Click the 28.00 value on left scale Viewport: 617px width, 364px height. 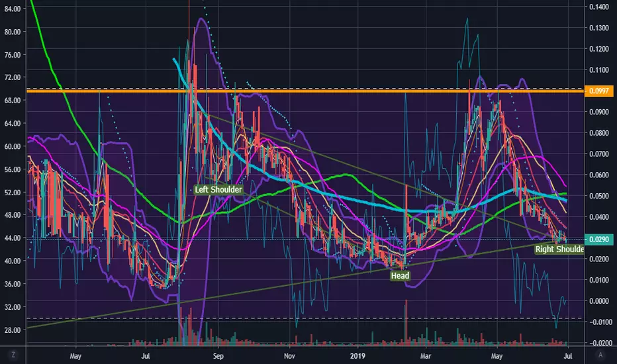12,330
